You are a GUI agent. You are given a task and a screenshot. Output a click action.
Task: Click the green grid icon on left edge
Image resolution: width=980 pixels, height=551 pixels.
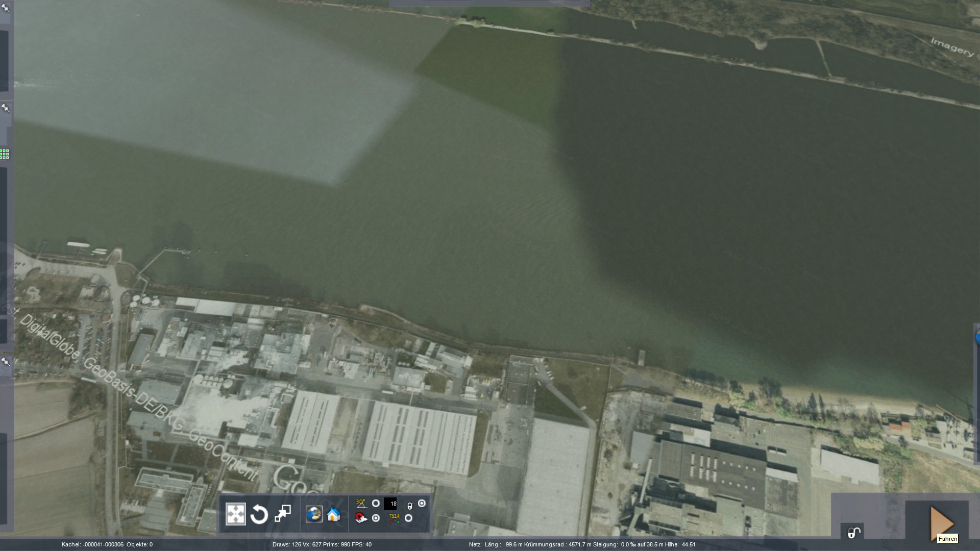pyautogui.click(x=5, y=154)
